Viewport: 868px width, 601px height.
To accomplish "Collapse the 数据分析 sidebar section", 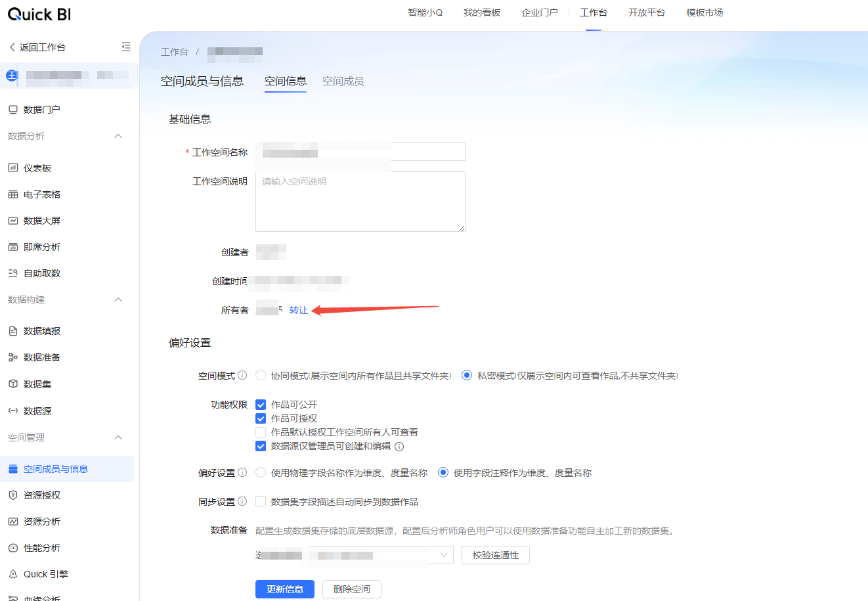I will point(118,136).
